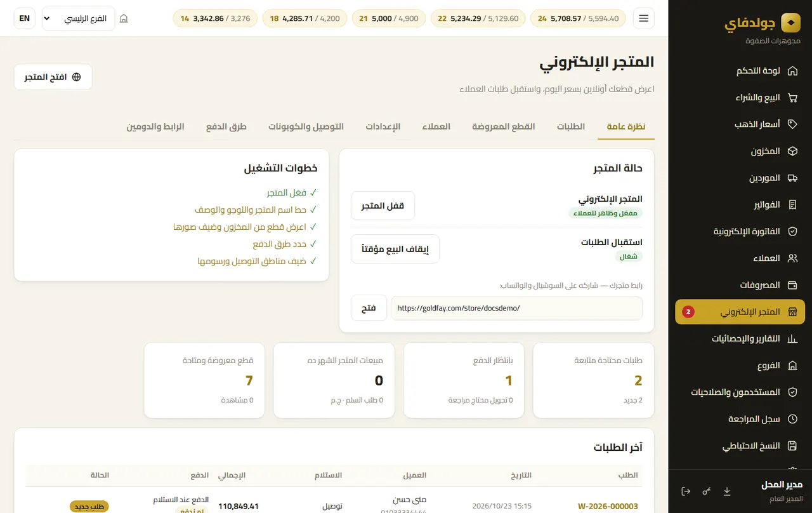Click the بانتظار الدفع stat card
The height and width of the screenshot is (513, 812).
click(x=464, y=380)
